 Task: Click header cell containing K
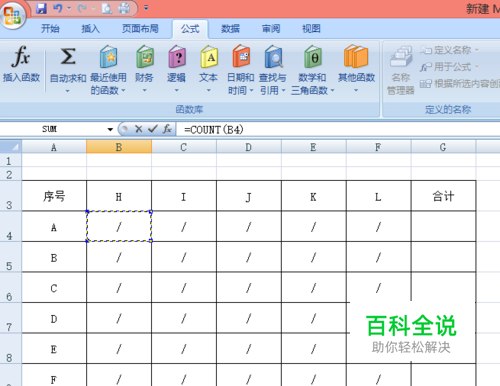pos(313,197)
